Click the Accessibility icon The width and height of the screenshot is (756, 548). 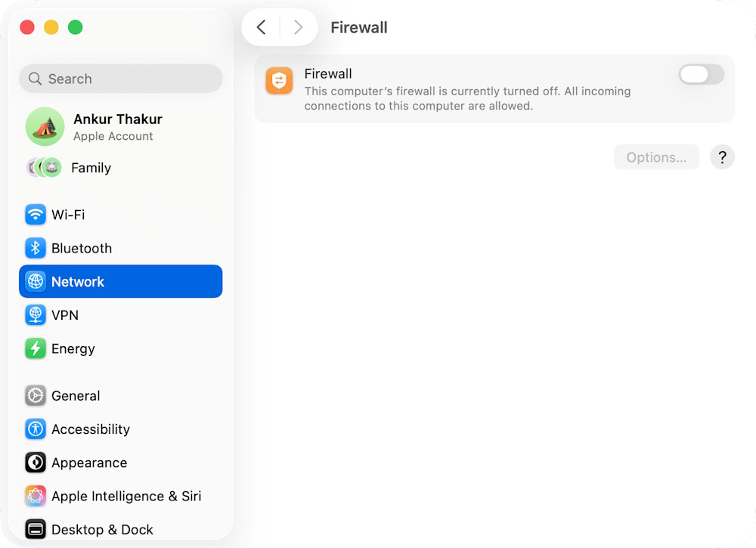tap(35, 429)
